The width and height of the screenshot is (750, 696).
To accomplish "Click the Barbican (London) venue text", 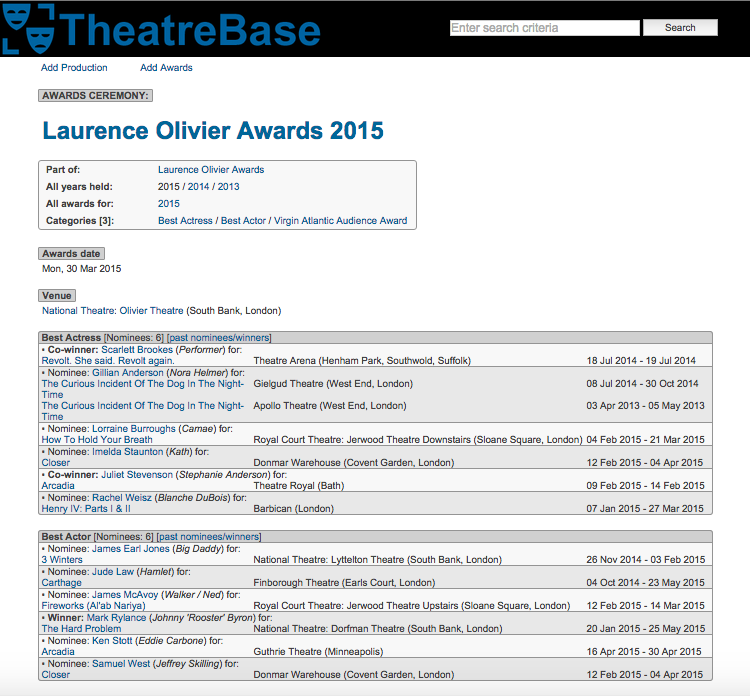I will 294,508.
